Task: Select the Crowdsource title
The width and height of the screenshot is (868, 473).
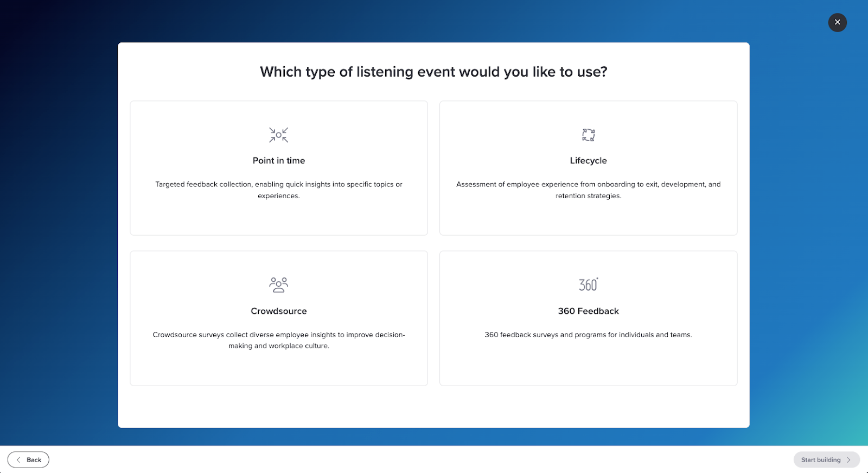Action: pyautogui.click(x=279, y=311)
